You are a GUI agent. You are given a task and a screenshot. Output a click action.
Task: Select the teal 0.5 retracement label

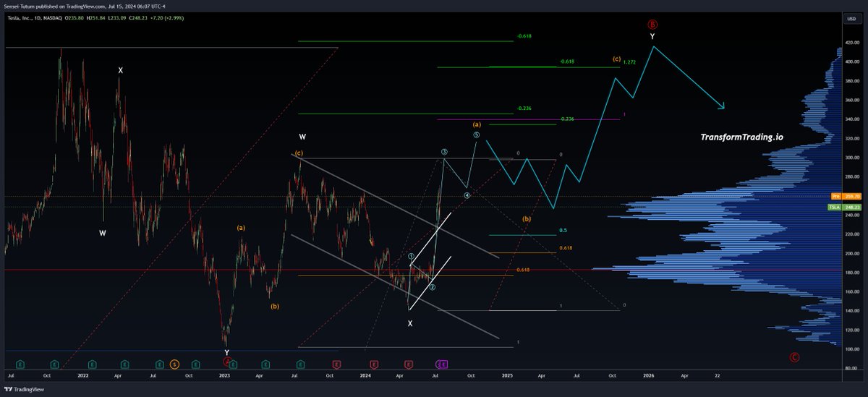(563, 231)
